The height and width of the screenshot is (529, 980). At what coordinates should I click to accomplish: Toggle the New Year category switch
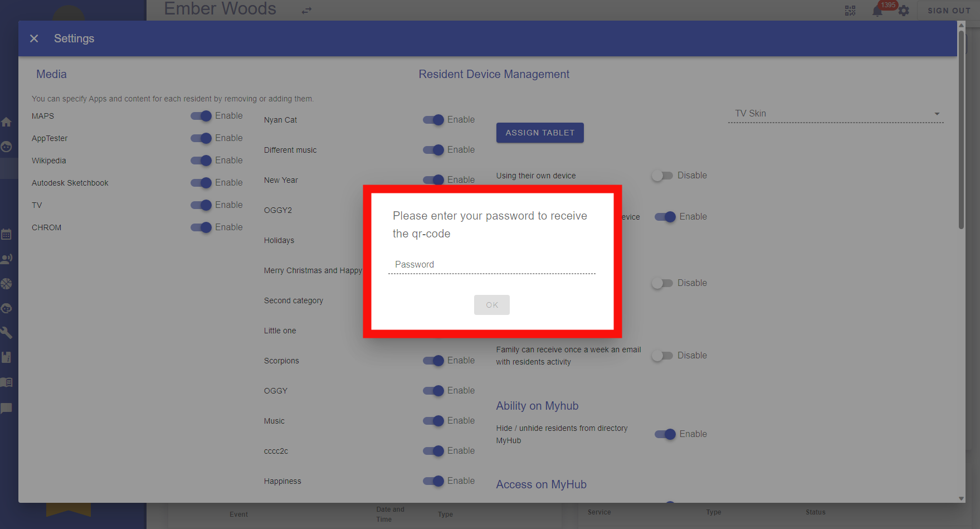coord(433,180)
